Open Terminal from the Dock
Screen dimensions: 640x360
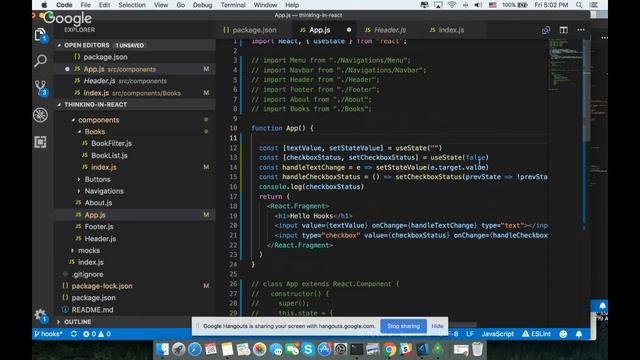(357, 349)
